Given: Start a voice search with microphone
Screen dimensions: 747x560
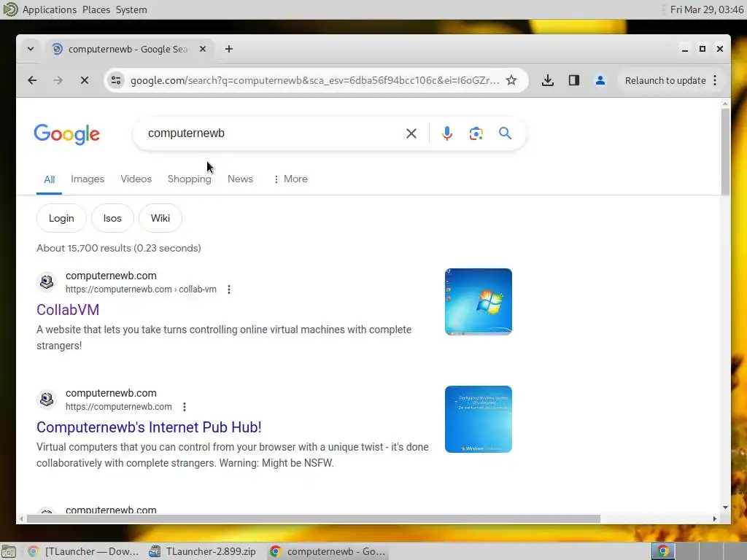Looking at the screenshot, I should (x=447, y=134).
